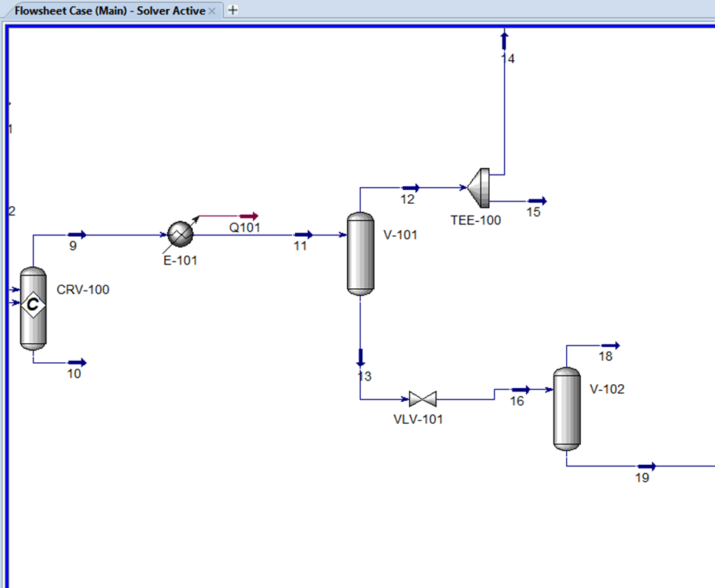Image resolution: width=715 pixels, height=588 pixels.
Task: Click the E-101 label
Action: point(180,261)
